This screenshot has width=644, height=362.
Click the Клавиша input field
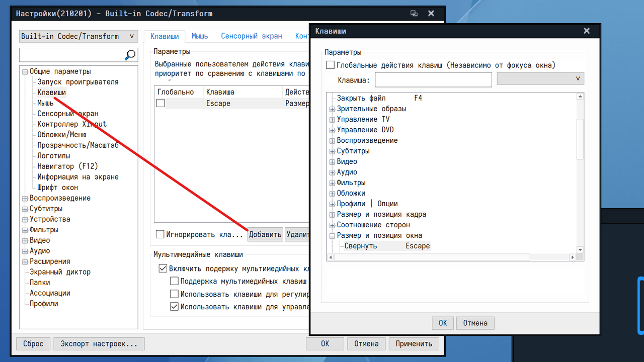pos(433,79)
